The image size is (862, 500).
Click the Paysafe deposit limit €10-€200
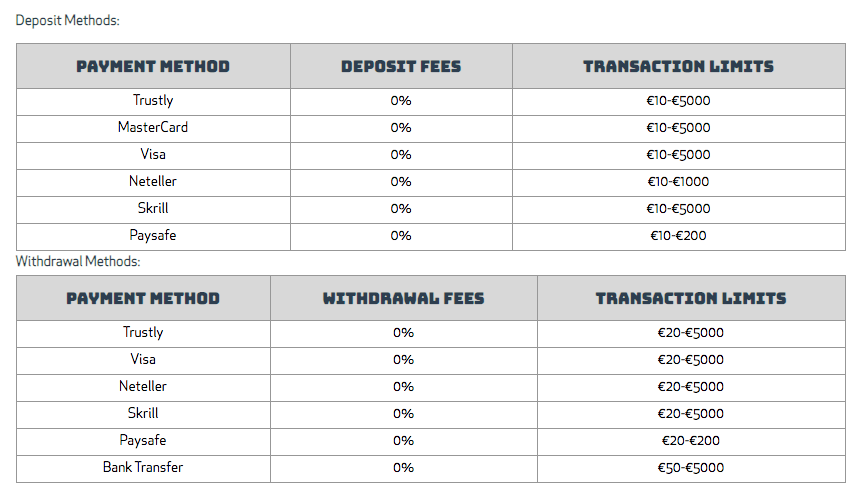678,236
